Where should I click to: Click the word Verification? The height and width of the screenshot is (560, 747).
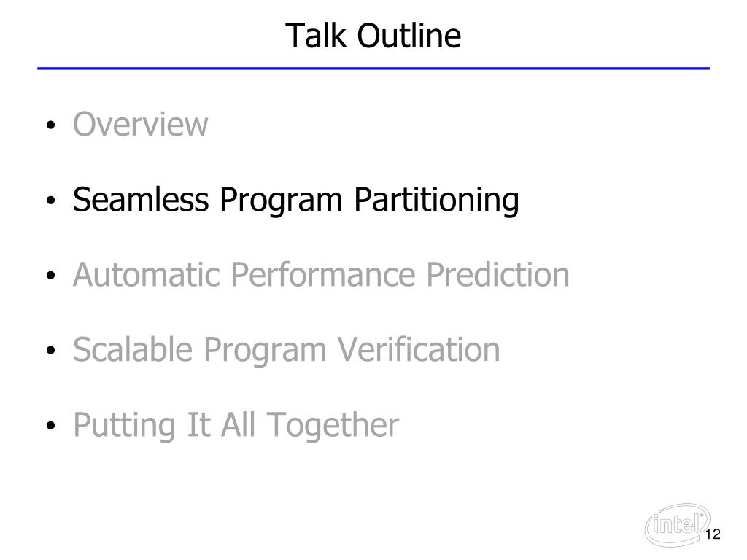[x=419, y=349]
